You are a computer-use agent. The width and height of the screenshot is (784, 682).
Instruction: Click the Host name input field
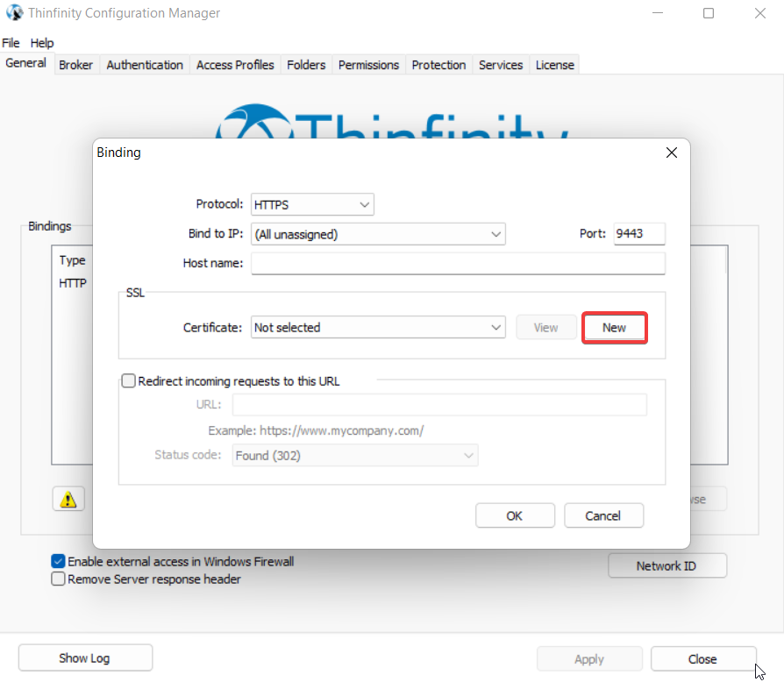(x=458, y=263)
